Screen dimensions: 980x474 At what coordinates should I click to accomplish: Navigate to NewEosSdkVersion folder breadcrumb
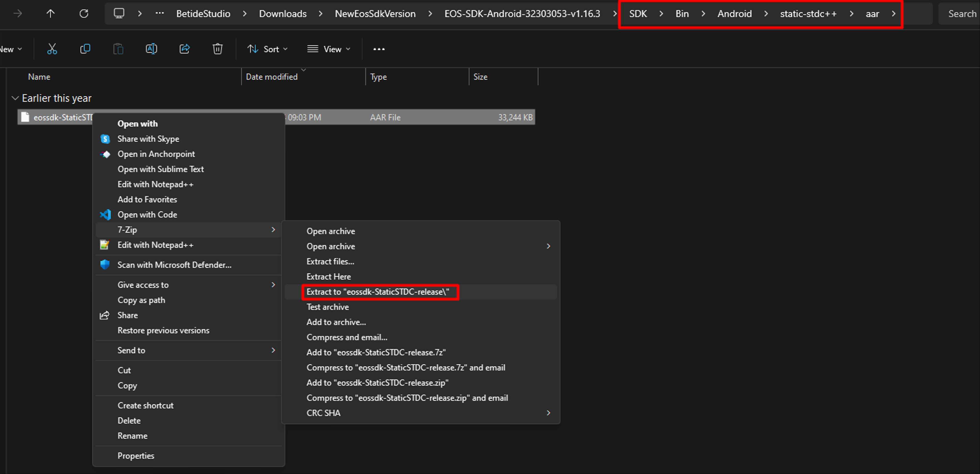(375, 14)
